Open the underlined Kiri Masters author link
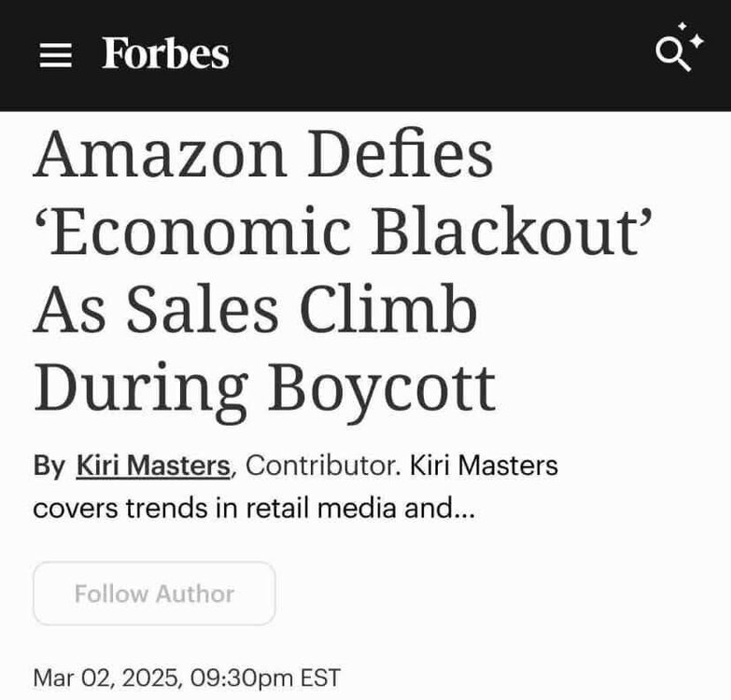 point(152,466)
